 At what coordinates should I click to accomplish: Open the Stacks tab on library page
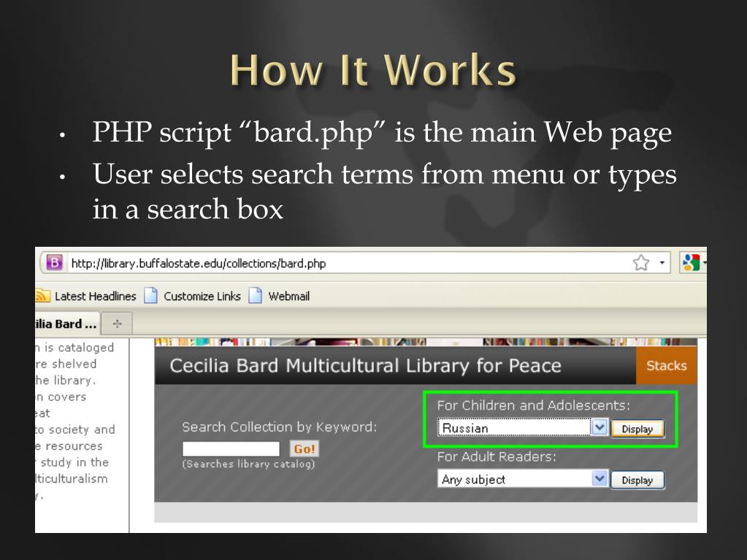coord(666,366)
